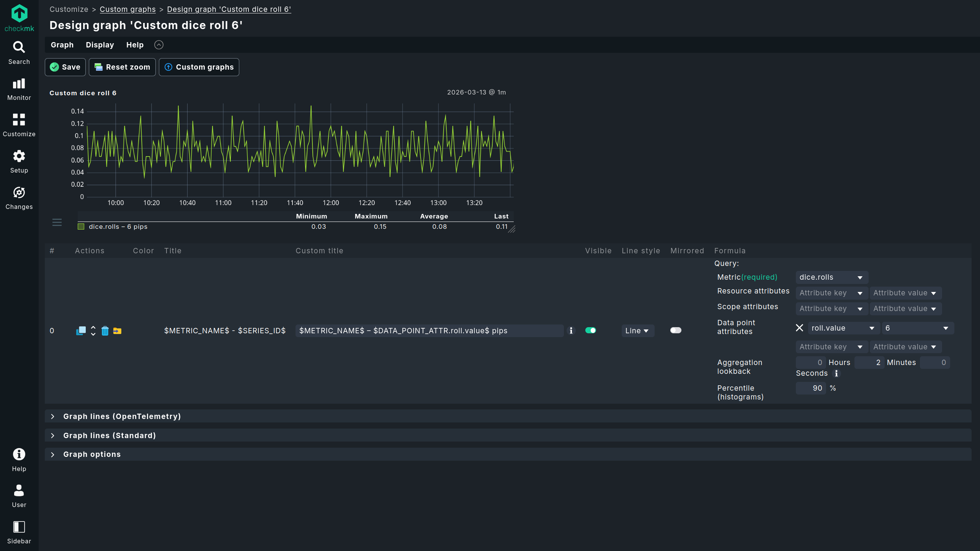Expand Graph lines (OpenTelemetry) section
Screen dimensions: 980x551
point(122,416)
